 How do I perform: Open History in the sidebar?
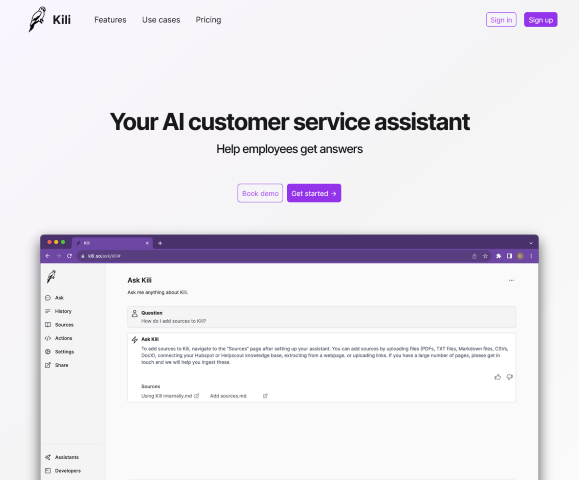click(58, 311)
